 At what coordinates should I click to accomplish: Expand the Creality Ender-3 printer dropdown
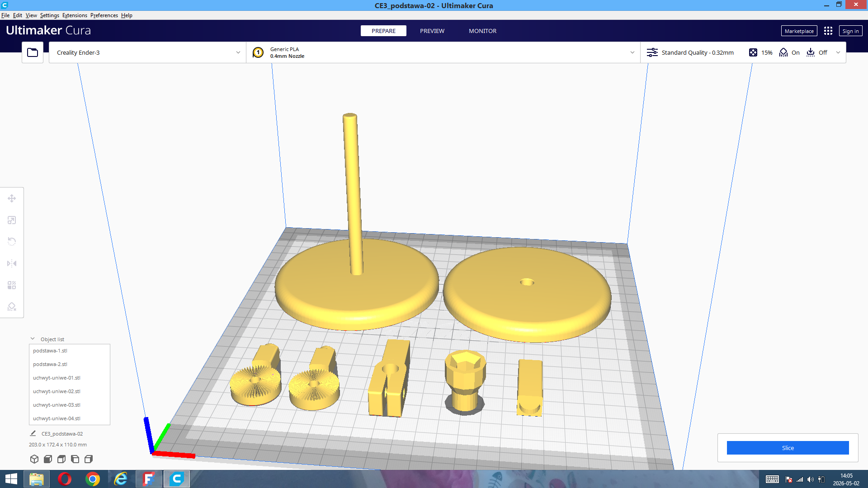click(147, 52)
